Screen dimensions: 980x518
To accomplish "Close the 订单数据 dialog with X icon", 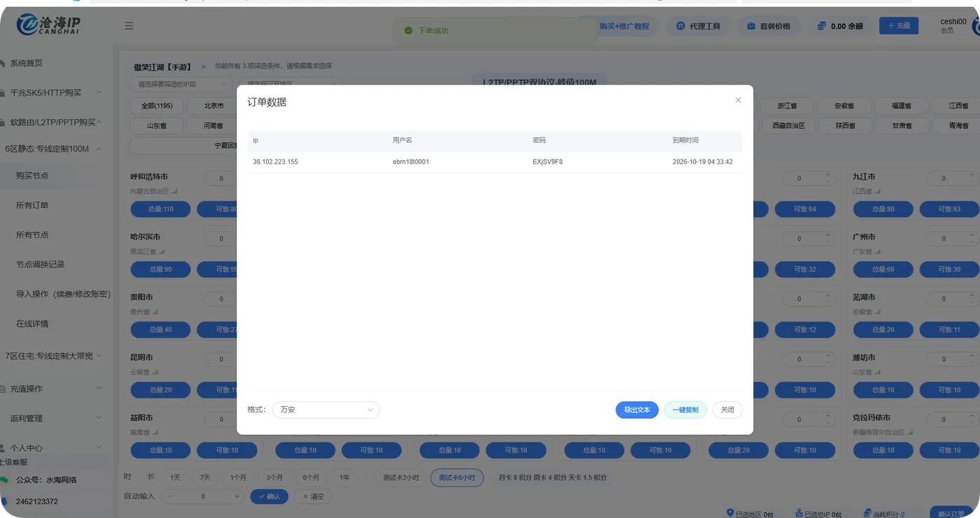I will click(x=738, y=100).
